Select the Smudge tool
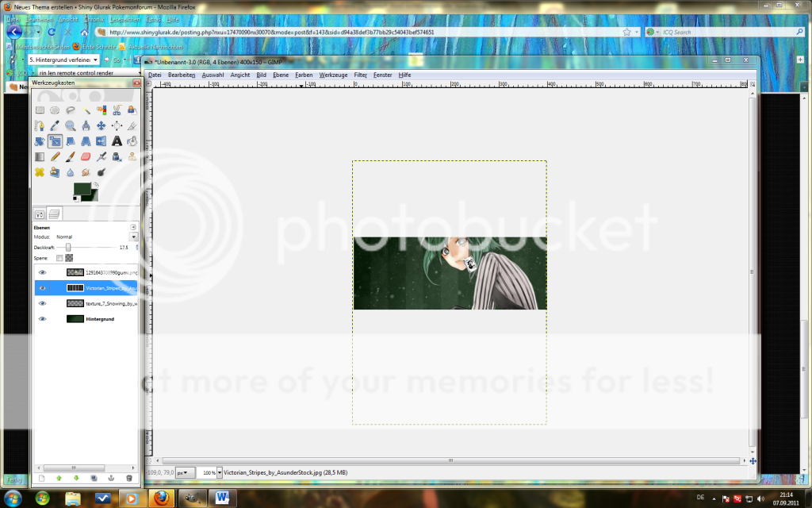 pyautogui.click(x=86, y=172)
